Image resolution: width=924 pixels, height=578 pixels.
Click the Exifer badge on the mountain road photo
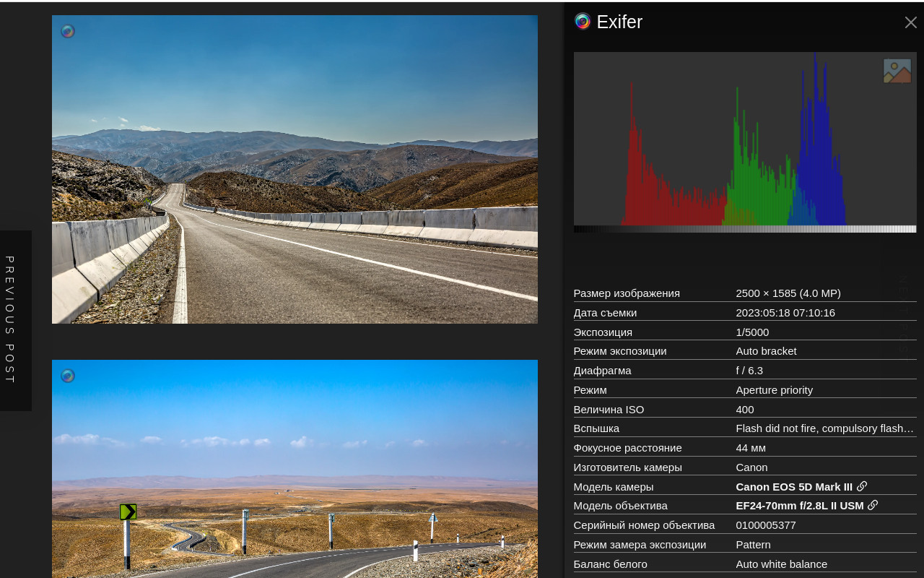[68, 31]
